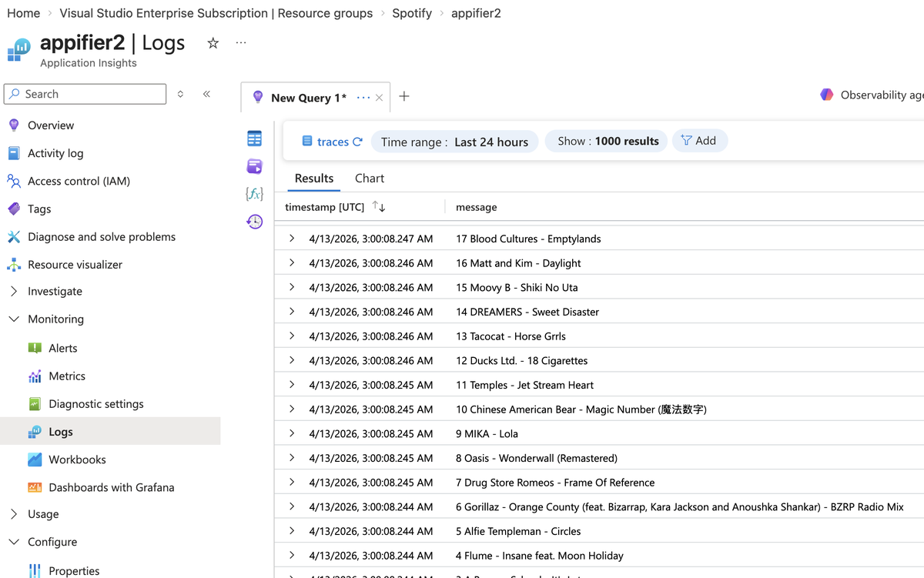Click the Add filter button
924x578 pixels.
coord(699,141)
